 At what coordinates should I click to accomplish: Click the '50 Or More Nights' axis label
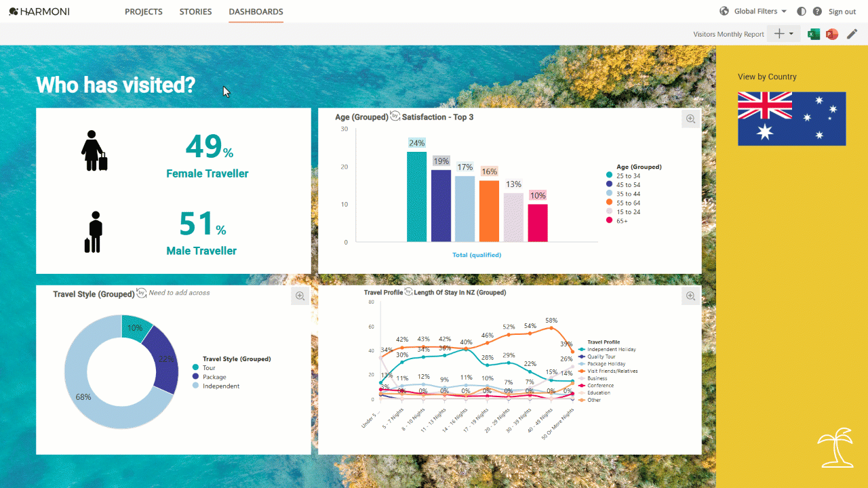pyautogui.click(x=557, y=424)
